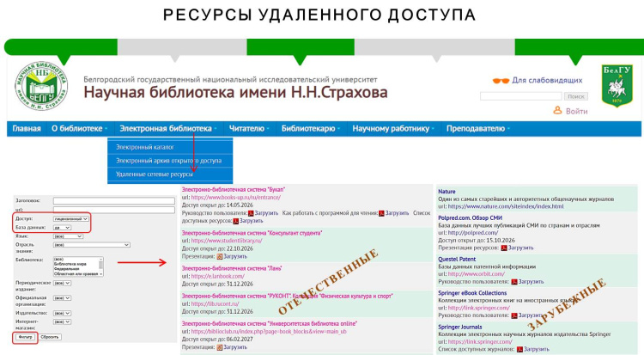Screen dimensions: 644x355
Task: Open the Официальная организация dropdown
Action: tap(62, 298)
